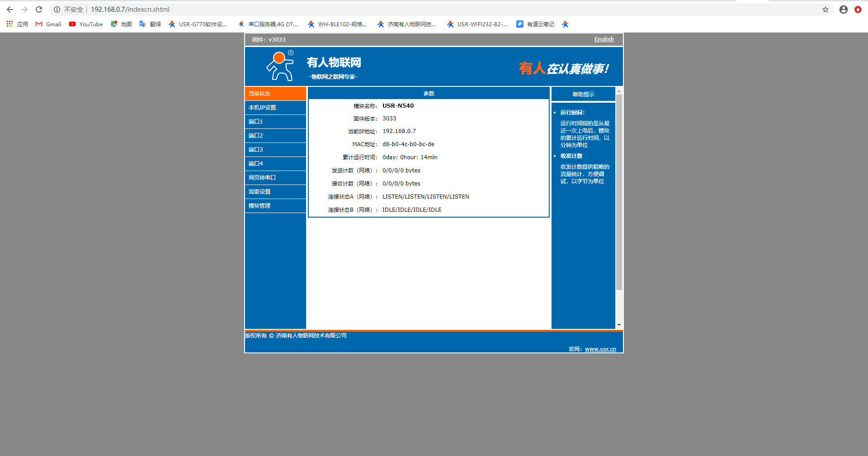The image size is (868, 456).
Task: Reload the page with refresh icon
Action: pos(39,9)
